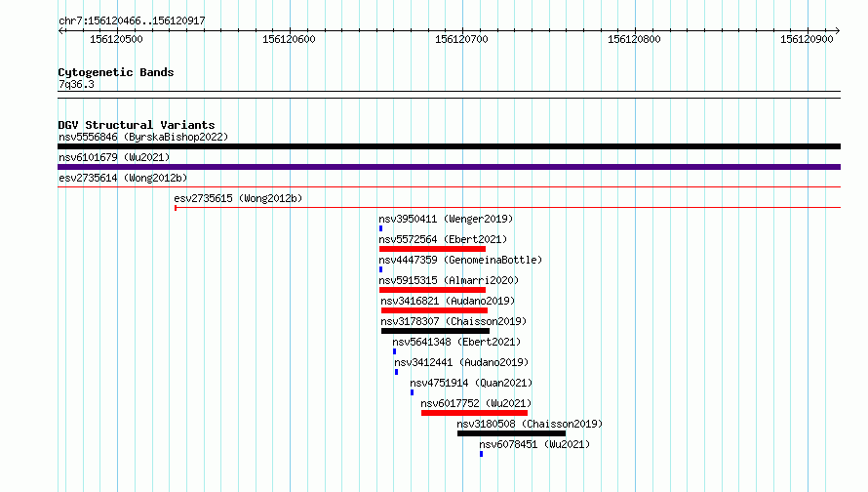Click the esv2735614 (Wong2012b) label
The height and width of the screenshot is (492, 868).
(x=123, y=178)
